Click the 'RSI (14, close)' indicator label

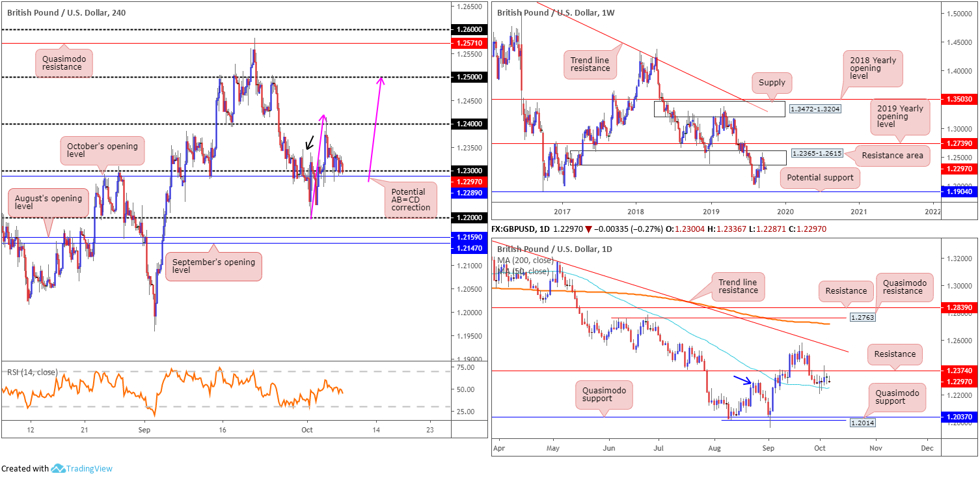(x=32, y=373)
